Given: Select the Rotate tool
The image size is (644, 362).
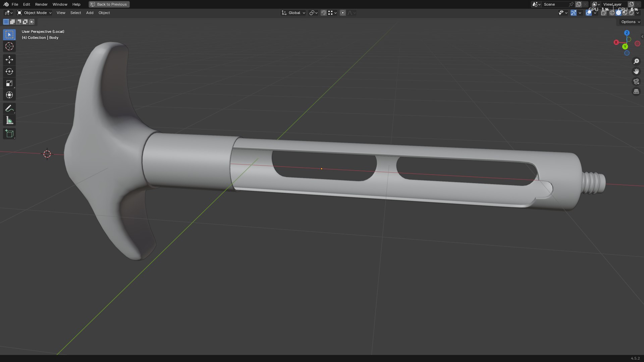Looking at the screenshot, I should click(x=9, y=71).
